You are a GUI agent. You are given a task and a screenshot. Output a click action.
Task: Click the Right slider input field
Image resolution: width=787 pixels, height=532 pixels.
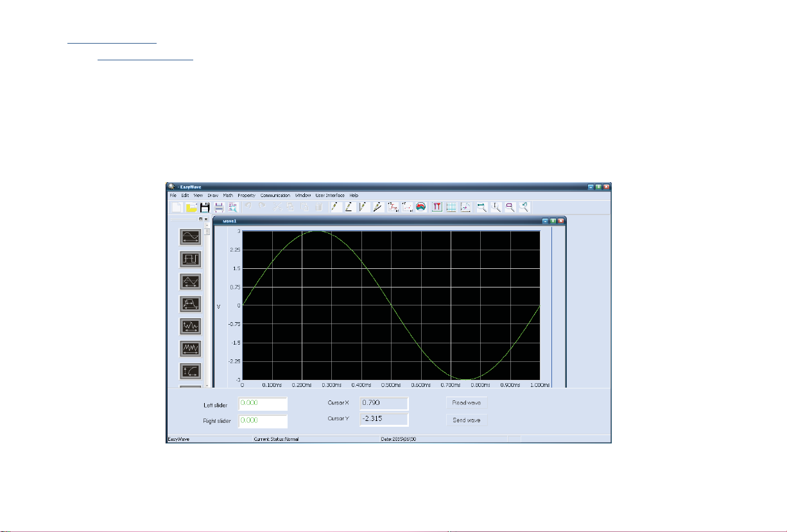(x=263, y=421)
